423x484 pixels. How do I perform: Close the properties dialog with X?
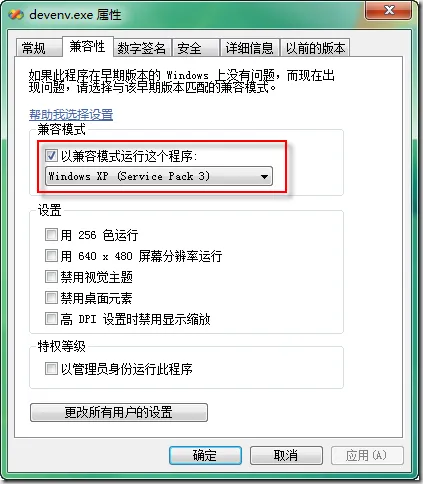[x=388, y=10]
